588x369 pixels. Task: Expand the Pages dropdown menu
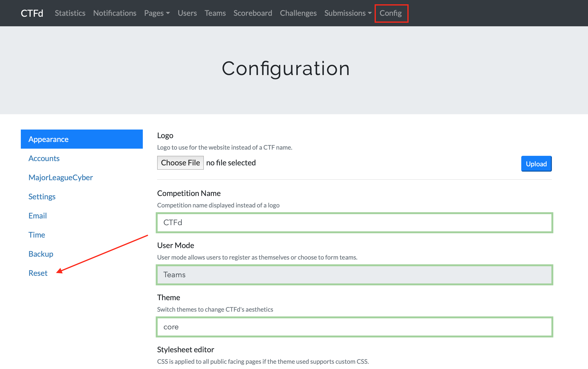point(157,13)
